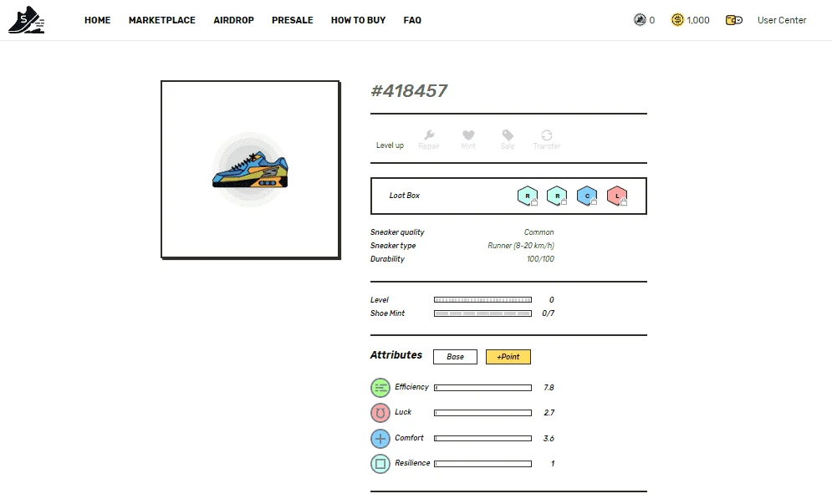This screenshot has height=504, width=832.
Task: Click the Common quality value
Action: coord(539,232)
